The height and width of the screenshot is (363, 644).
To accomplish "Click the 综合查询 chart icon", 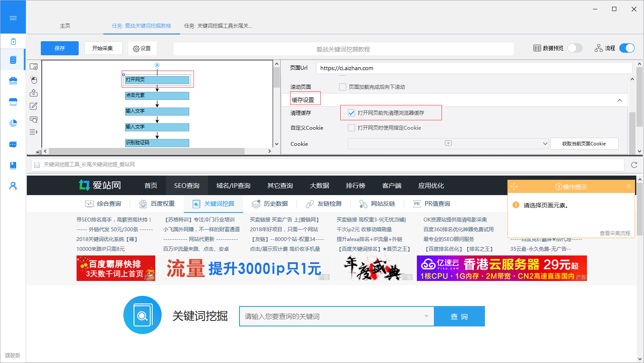I will (x=89, y=204).
